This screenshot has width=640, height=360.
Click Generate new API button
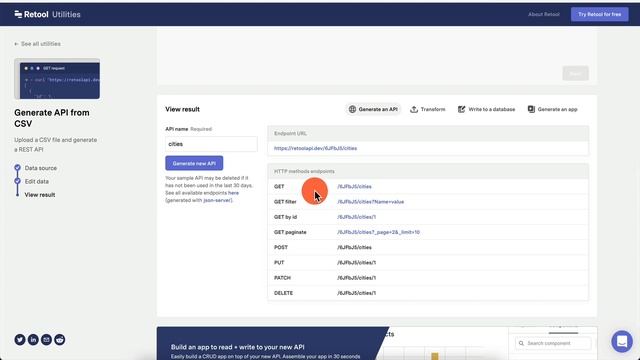[194, 163]
